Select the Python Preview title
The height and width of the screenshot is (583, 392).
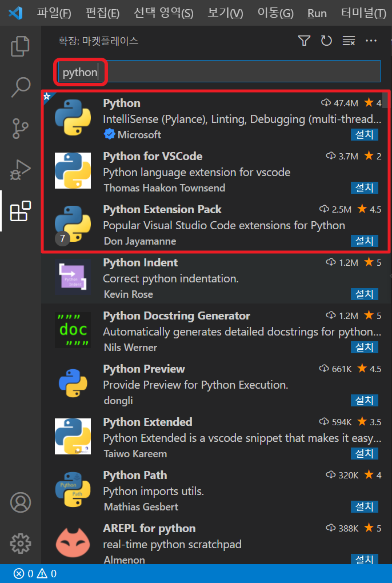(144, 369)
